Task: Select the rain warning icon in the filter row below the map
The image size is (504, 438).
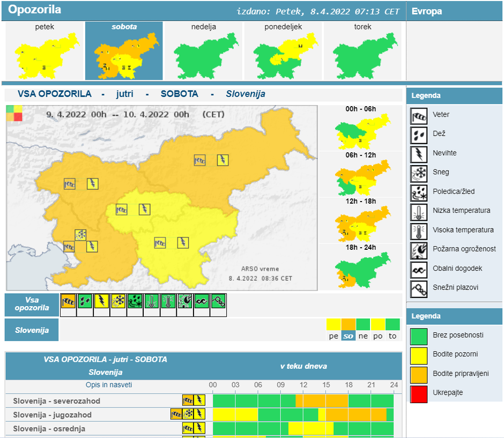Action: tap(85, 302)
